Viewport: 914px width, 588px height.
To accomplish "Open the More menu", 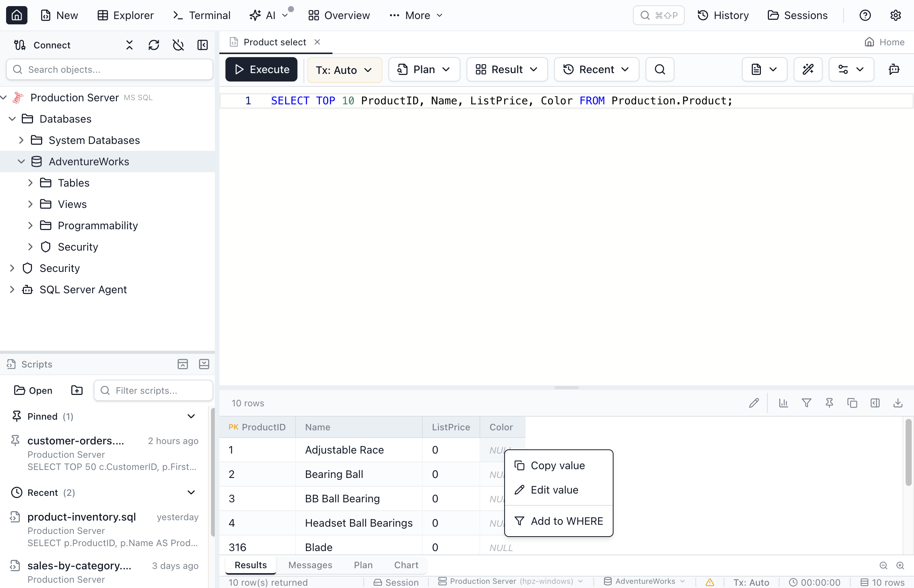I will tap(416, 15).
